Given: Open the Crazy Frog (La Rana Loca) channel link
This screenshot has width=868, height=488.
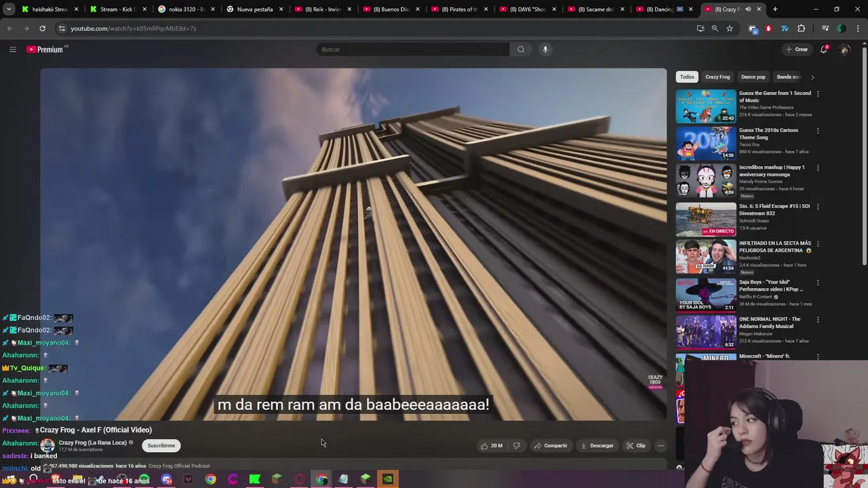Looking at the screenshot, I should click(x=92, y=443).
